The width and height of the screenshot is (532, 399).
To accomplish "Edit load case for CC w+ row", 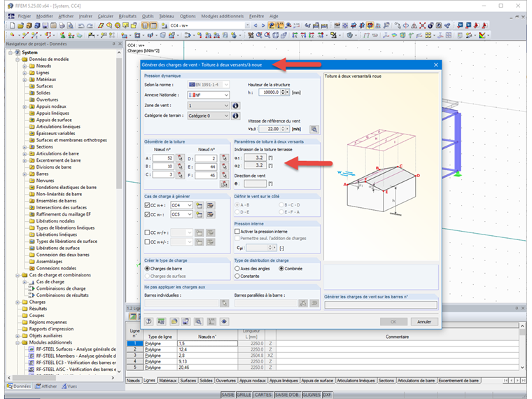I will pyautogui.click(x=211, y=205).
